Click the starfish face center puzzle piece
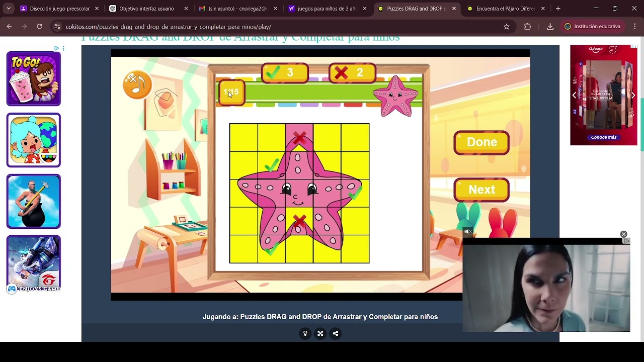Image resolution: width=644 pixels, height=362 pixels. pos(299,193)
